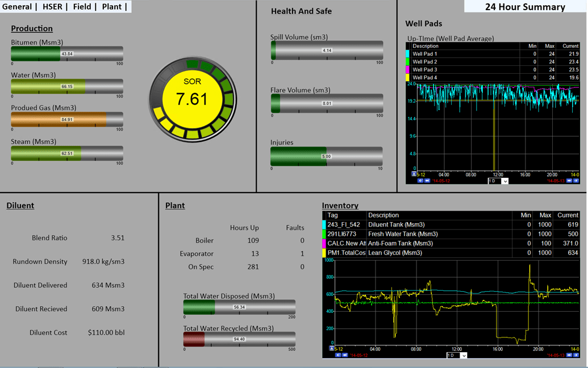Page back using double-left arrow on Inventory trend

[345, 355]
